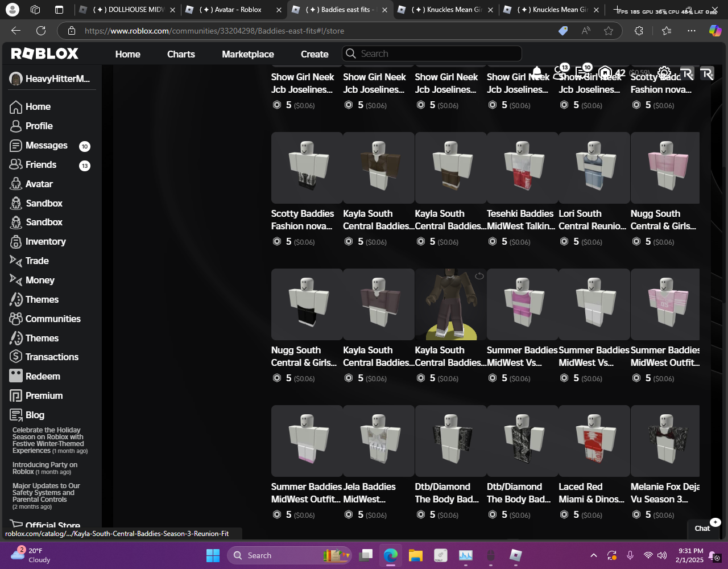Screen dimensions: 728x569
Task: Open the Roblox settings gear
Action: click(x=664, y=73)
